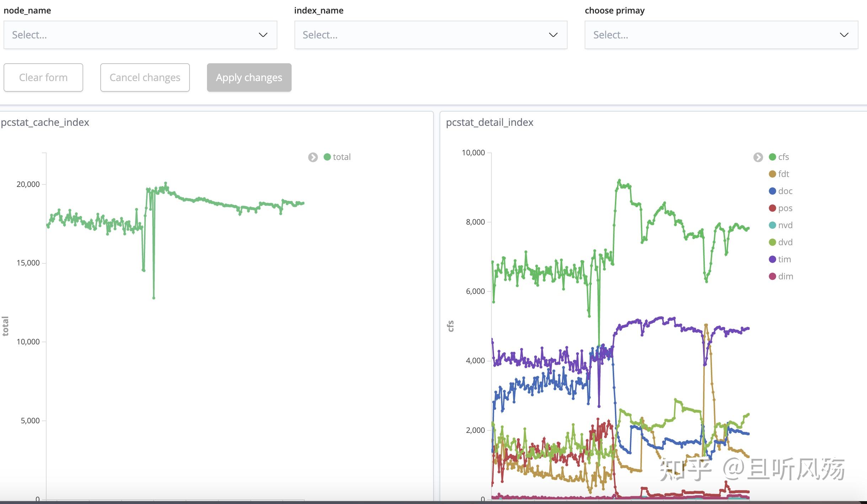Click the gold fdt legend marker
The height and width of the screenshot is (504, 867).
point(772,174)
